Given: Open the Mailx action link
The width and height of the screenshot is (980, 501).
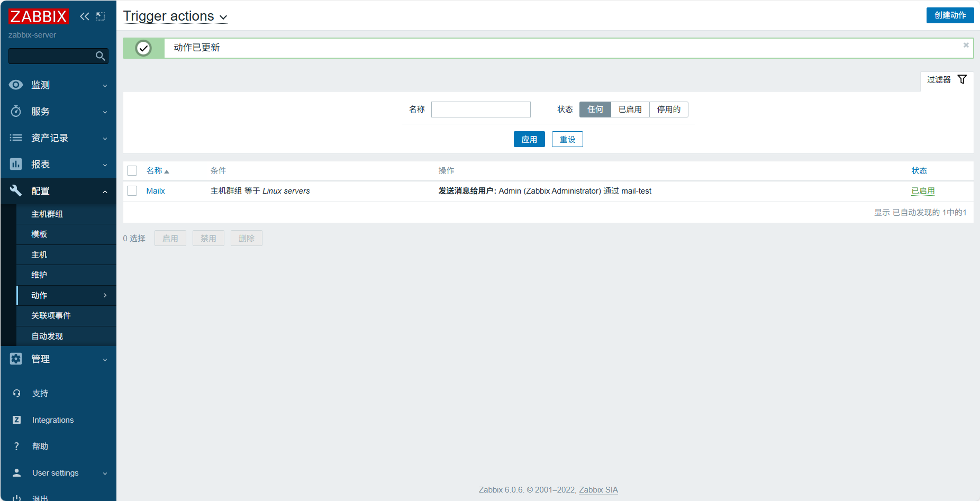Looking at the screenshot, I should point(156,191).
